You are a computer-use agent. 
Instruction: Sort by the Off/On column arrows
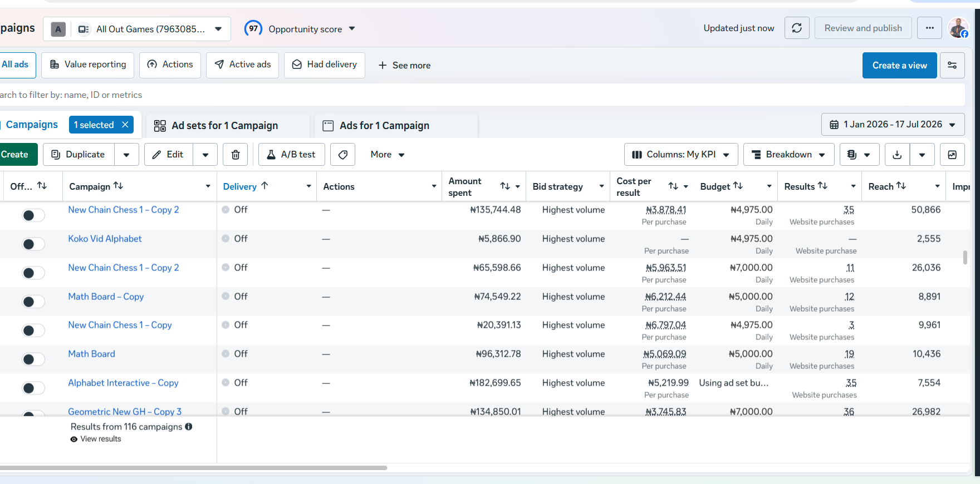[42, 186]
